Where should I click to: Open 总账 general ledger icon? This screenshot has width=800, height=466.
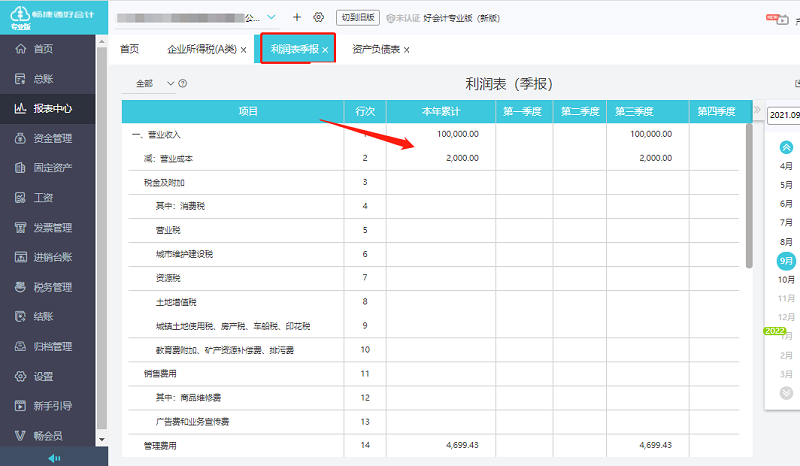point(20,79)
